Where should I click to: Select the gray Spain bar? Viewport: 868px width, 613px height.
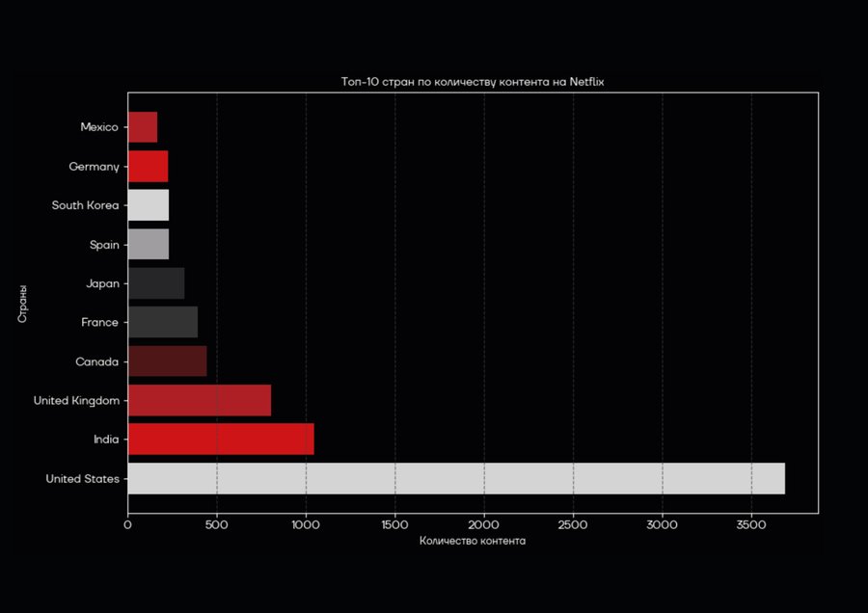(149, 245)
